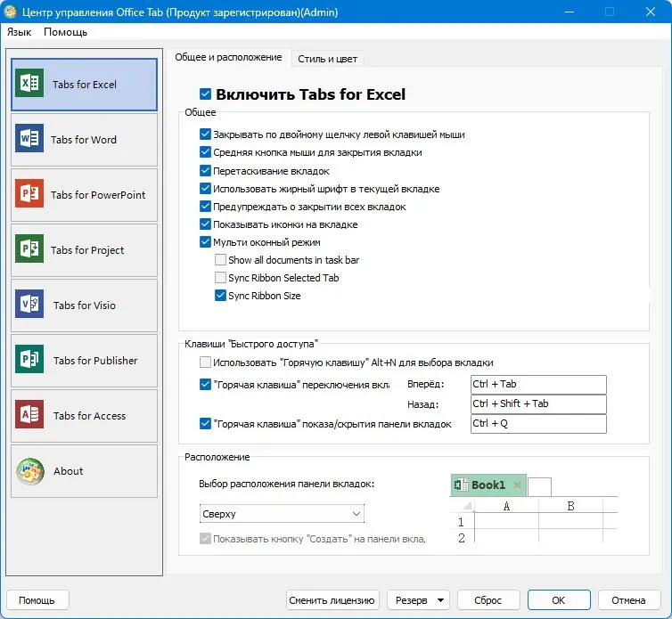
Task: Click the empty new-tab box beside Book1
Action: (x=539, y=487)
